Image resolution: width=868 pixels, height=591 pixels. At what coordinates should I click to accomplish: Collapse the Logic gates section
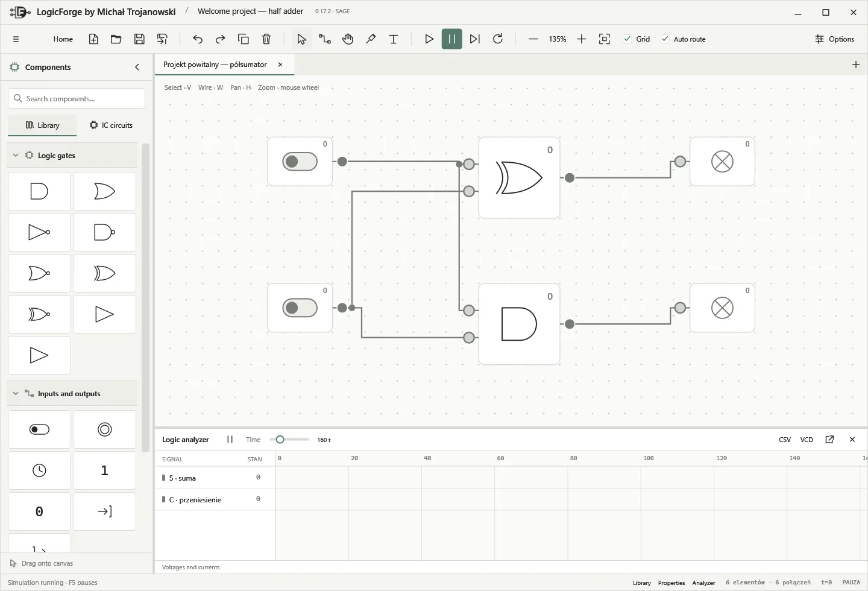click(16, 156)
